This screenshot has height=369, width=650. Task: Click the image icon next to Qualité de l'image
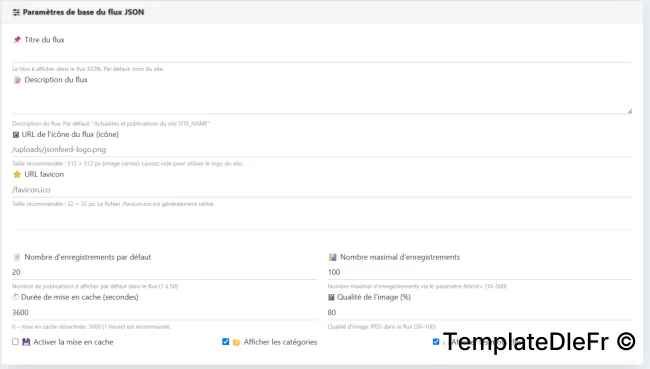coord(331,297)
